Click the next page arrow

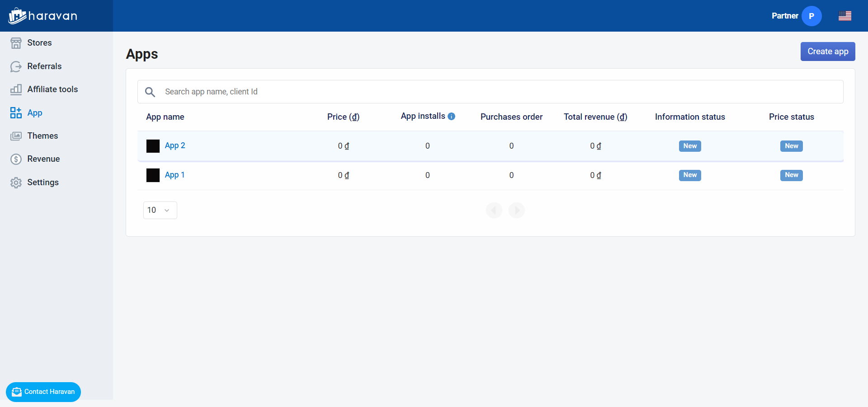coord(517,210)
